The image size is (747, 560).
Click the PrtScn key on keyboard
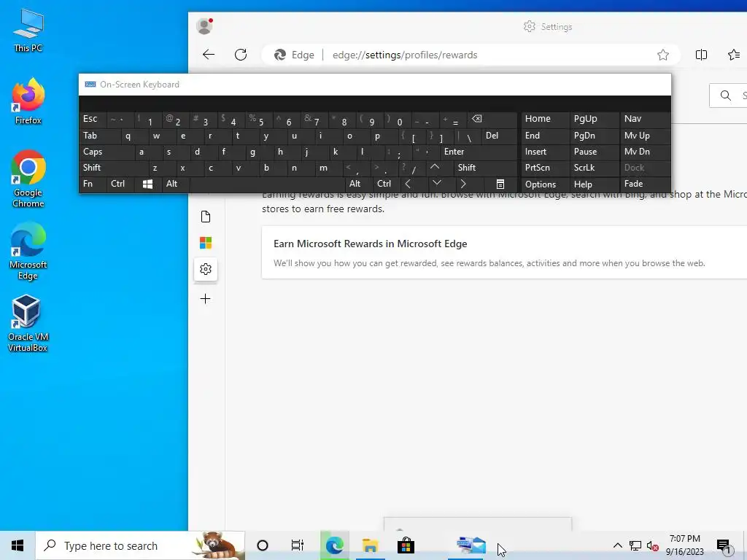click(545, 168)
